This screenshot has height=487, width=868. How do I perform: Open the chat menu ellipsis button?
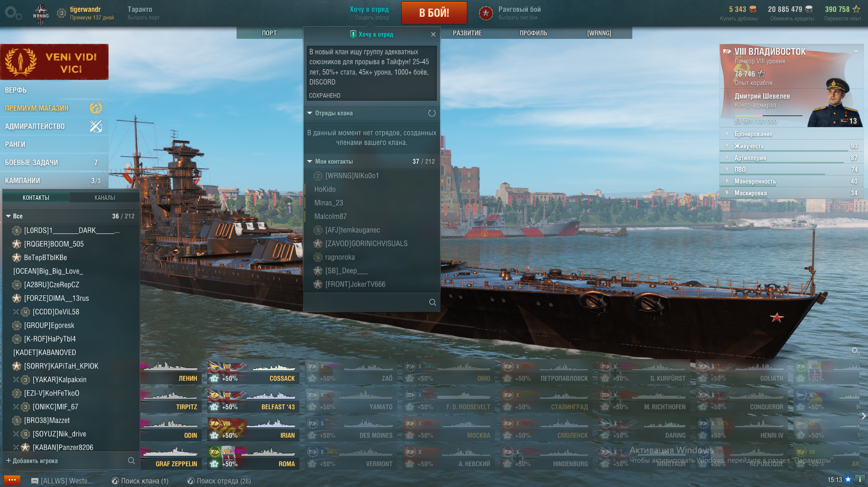[x=12, y=480]
